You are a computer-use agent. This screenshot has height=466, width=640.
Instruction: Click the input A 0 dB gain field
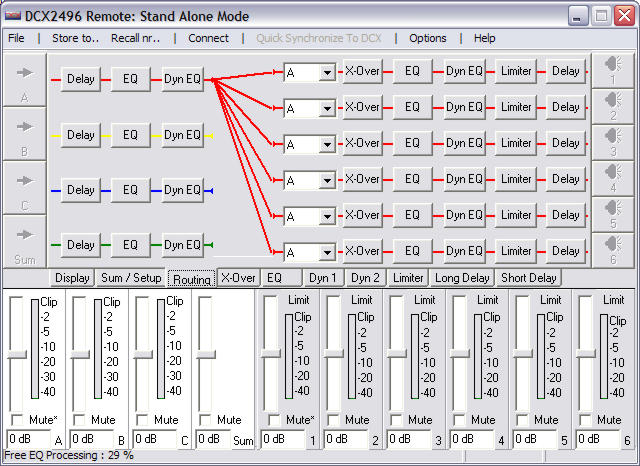click(29, 439)
